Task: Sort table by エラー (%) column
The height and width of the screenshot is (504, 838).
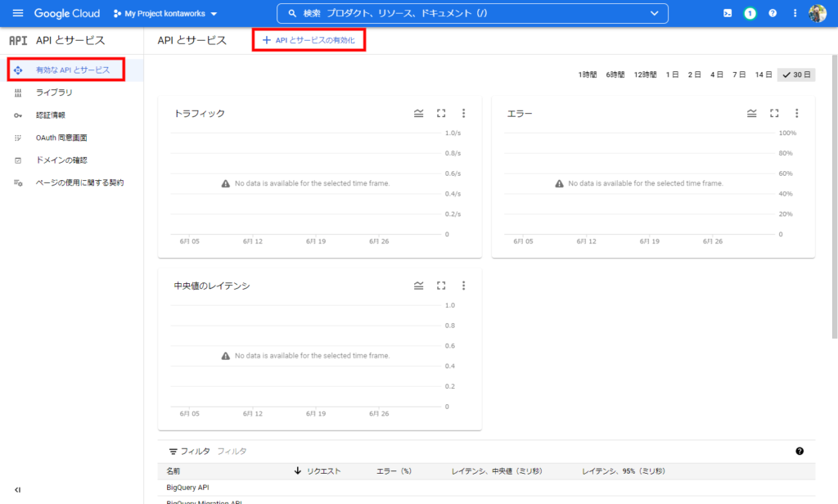Action: (x=394, y=471)
